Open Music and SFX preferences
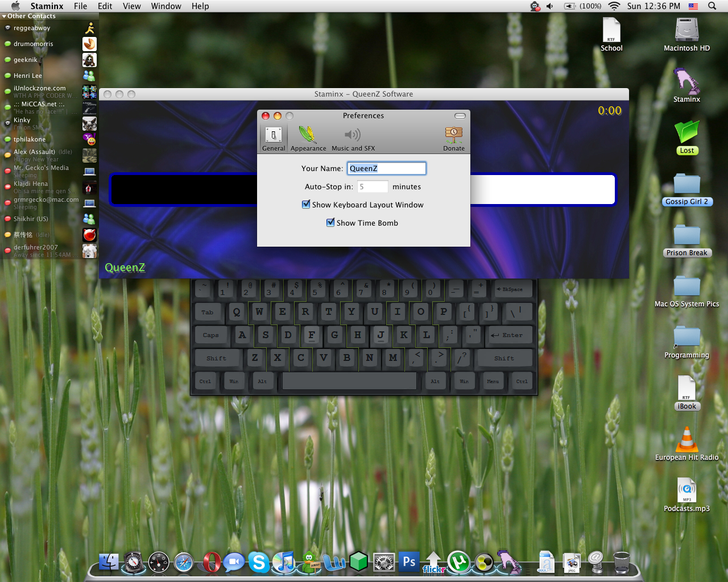 click(x=353, y=138)
